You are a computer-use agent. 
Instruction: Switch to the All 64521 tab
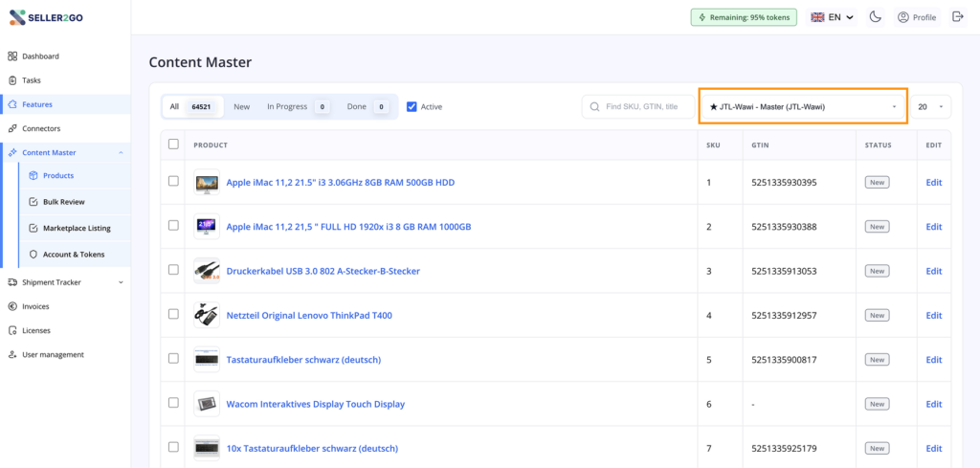pos(190,107)
